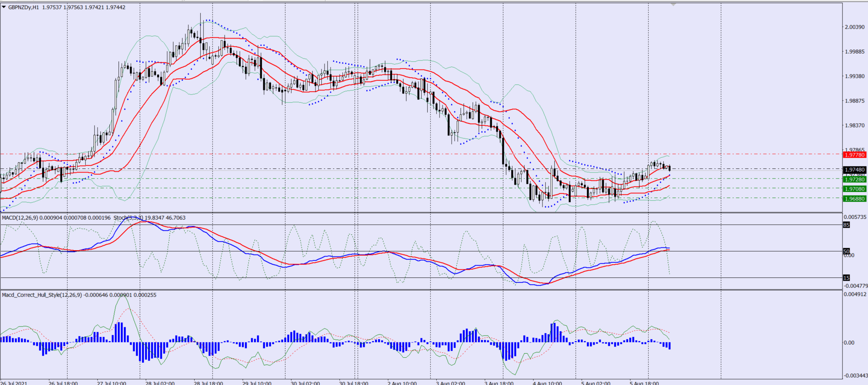Click the 2.00390 price scale value

point(854,27)
